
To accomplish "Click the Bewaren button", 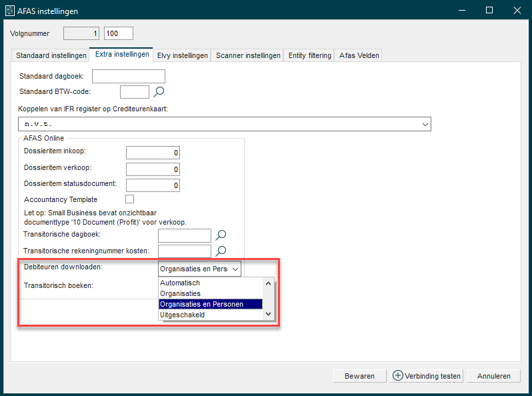I will coord(359,376).
